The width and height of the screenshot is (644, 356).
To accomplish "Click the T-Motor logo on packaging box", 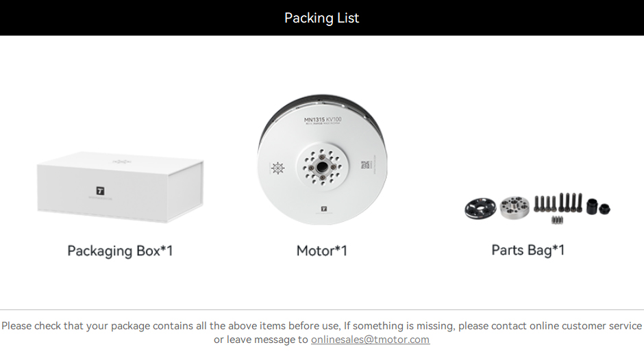I will pos(100,191).
